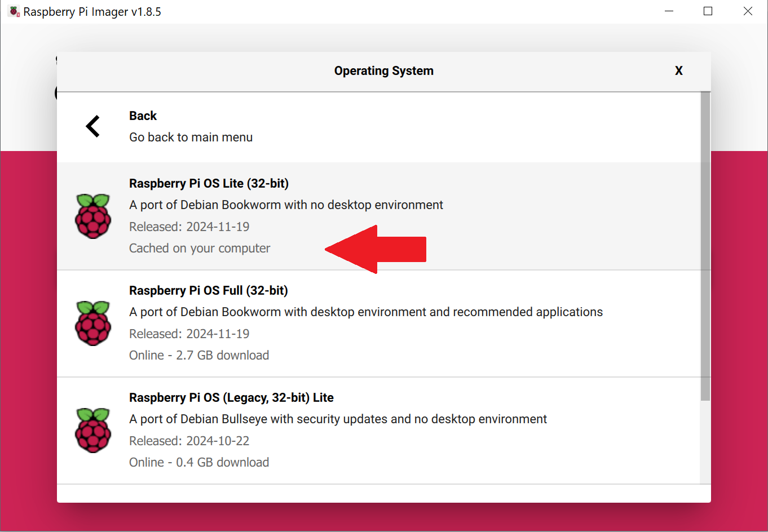
Task: Click description 'with no desktop environment'
Action: pos(286,205)
